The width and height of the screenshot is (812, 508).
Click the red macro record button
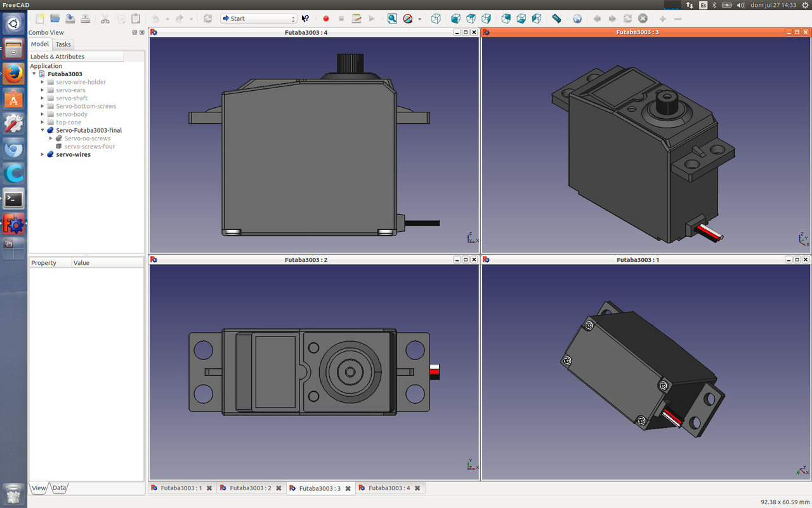click(326, 19)
